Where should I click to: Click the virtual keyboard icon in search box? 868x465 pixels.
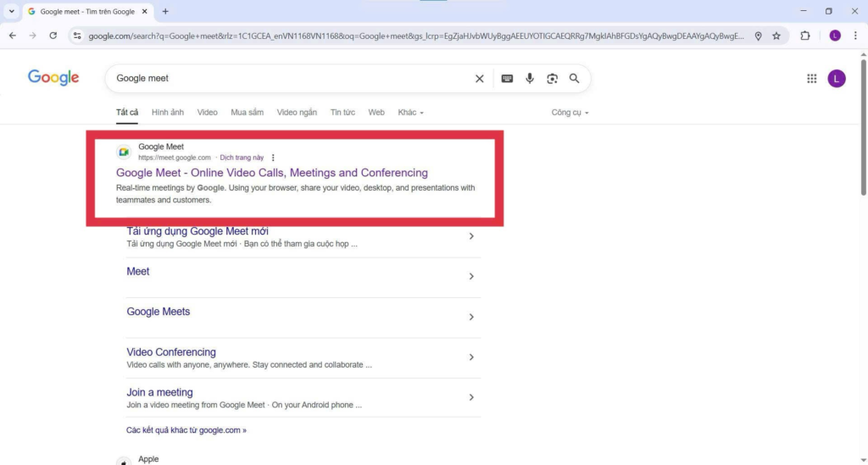click(x=507, y=79)
